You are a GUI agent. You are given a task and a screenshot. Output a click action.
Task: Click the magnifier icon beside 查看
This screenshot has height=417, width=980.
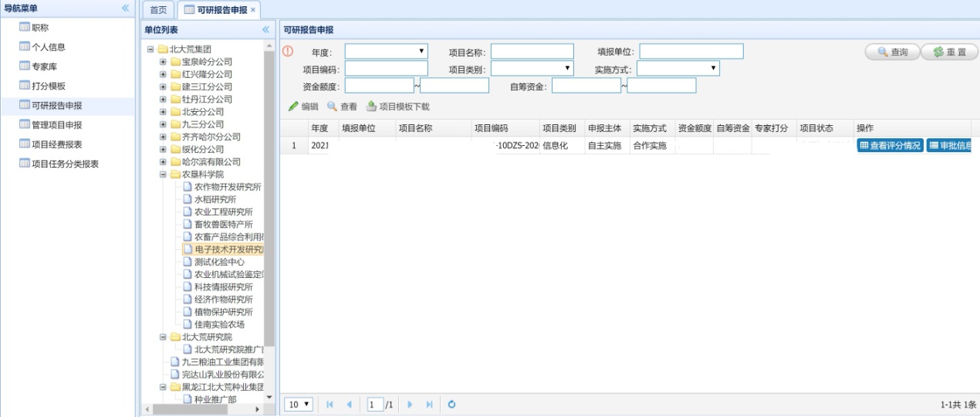click(x=333, y=107)
